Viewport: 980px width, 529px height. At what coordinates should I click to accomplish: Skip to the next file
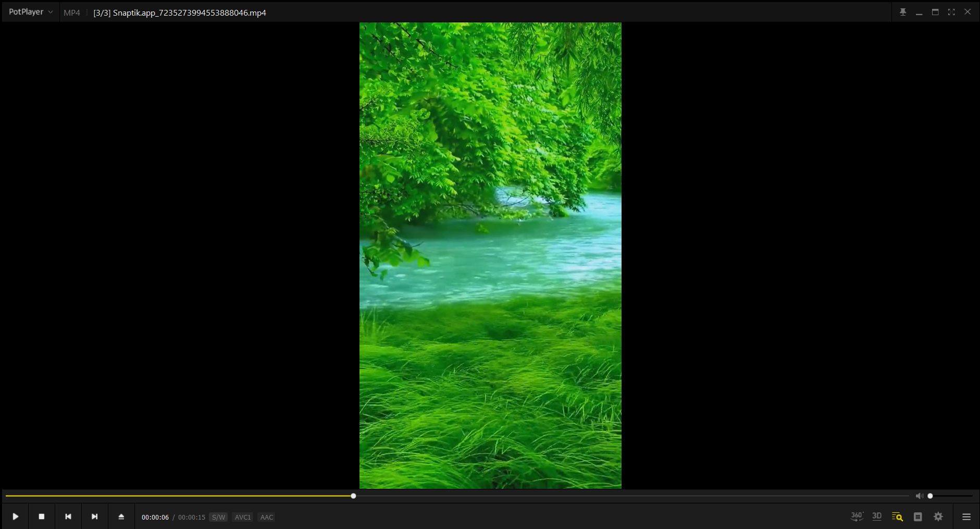(95, 516)
